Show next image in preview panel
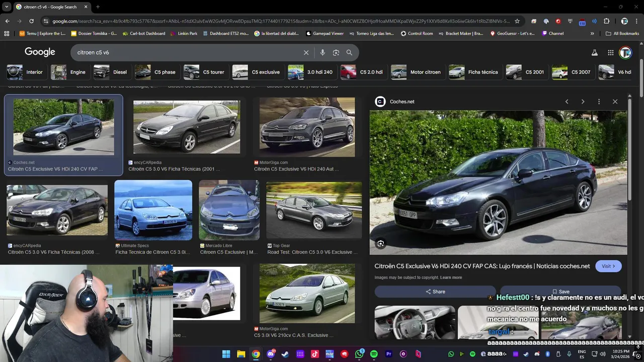This screenshot has height=362, width=644. pos(583,102)
